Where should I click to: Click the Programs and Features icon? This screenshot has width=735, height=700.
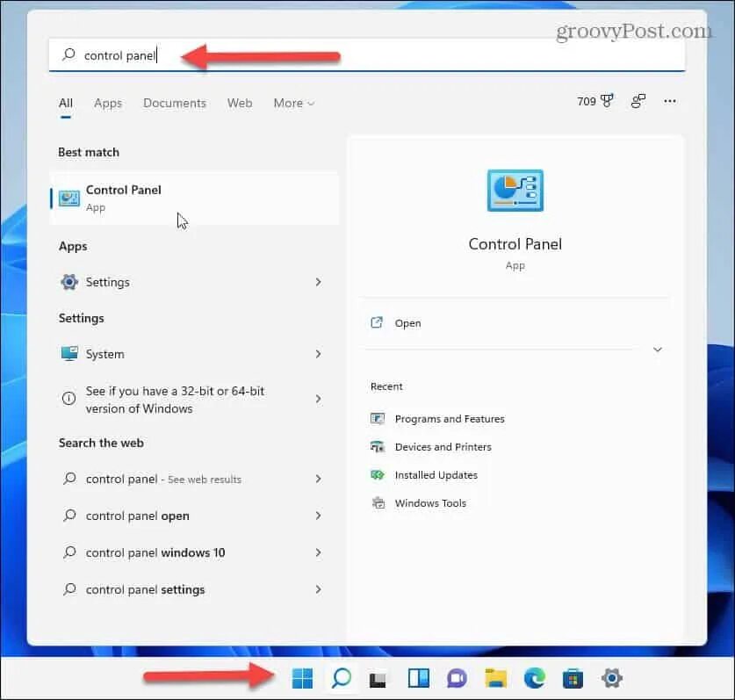click(378, 418)
